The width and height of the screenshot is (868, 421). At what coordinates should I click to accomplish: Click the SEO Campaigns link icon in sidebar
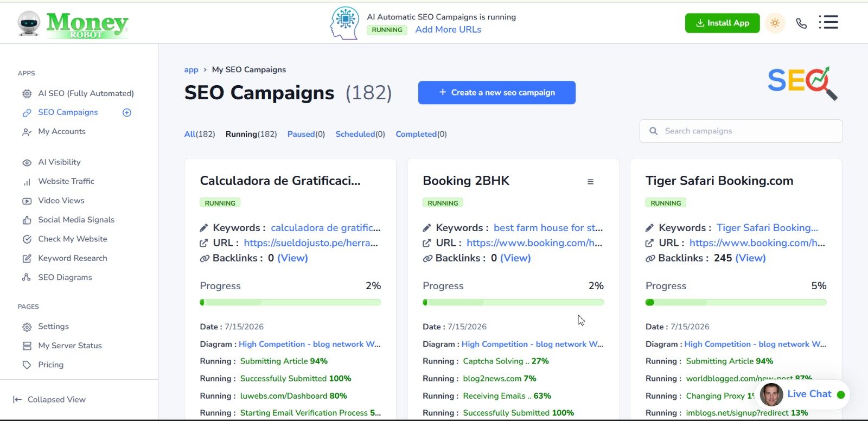click(x=27, y=113)
